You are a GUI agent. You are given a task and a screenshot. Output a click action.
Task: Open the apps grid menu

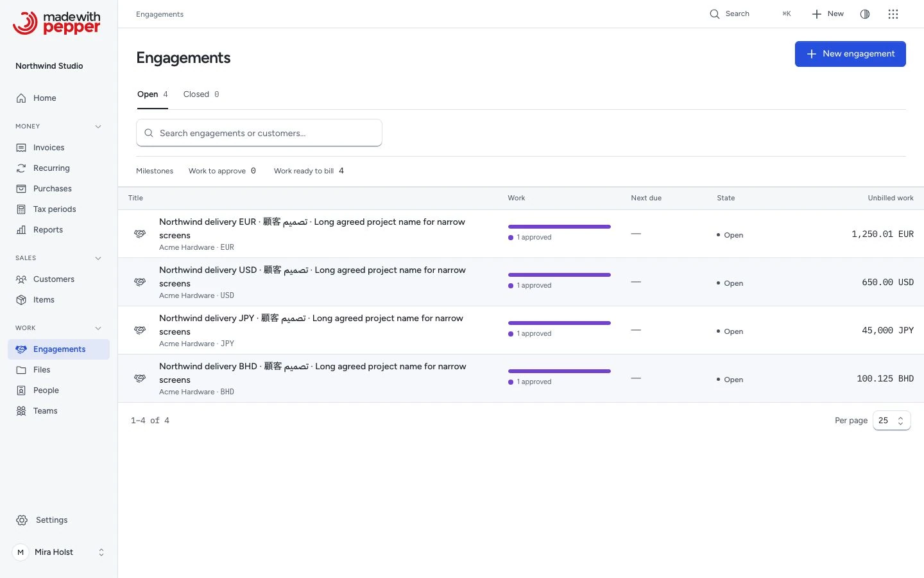[893, 14]
